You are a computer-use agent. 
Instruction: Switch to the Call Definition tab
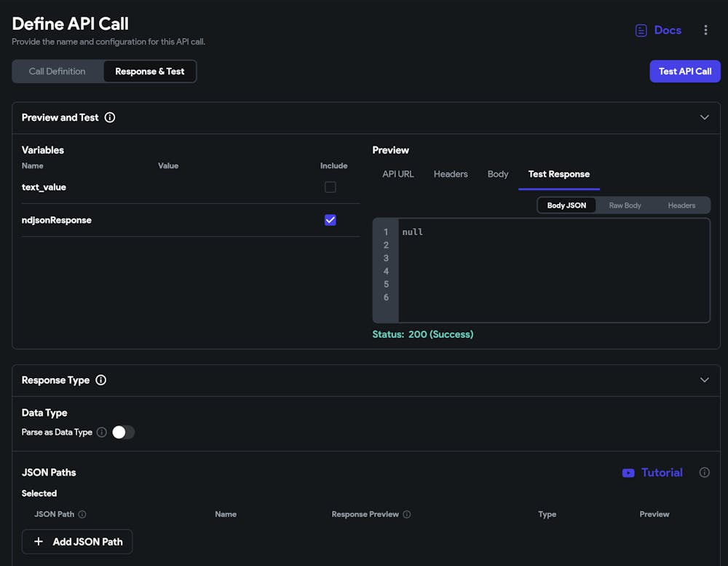(x=57, y=71)
